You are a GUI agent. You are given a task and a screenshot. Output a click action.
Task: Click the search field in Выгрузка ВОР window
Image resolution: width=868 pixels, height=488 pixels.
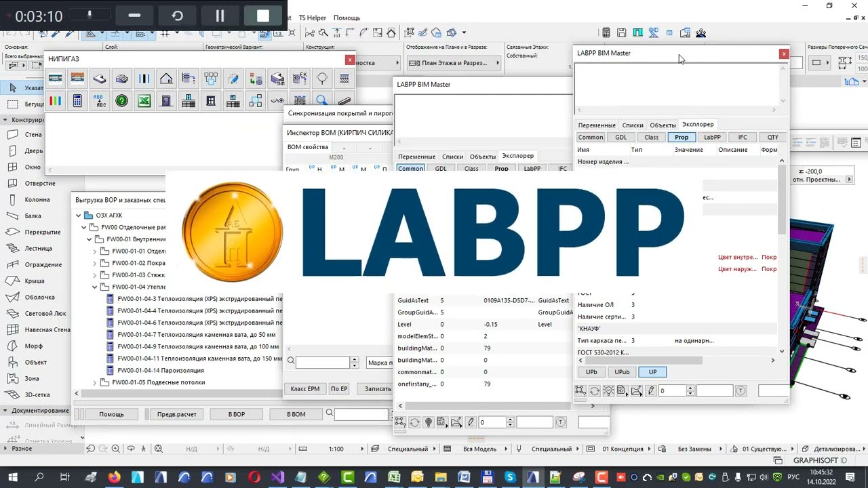coord(361,413)
